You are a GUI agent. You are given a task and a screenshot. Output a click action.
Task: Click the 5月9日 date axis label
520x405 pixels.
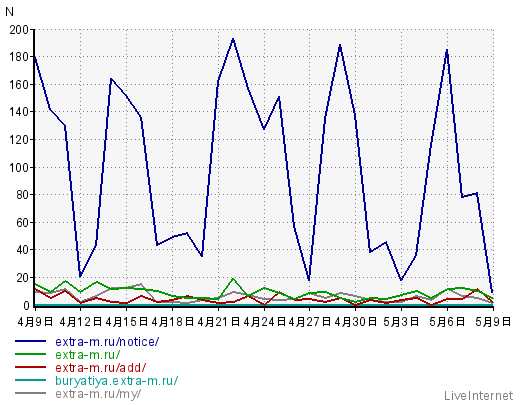[493, 321]
